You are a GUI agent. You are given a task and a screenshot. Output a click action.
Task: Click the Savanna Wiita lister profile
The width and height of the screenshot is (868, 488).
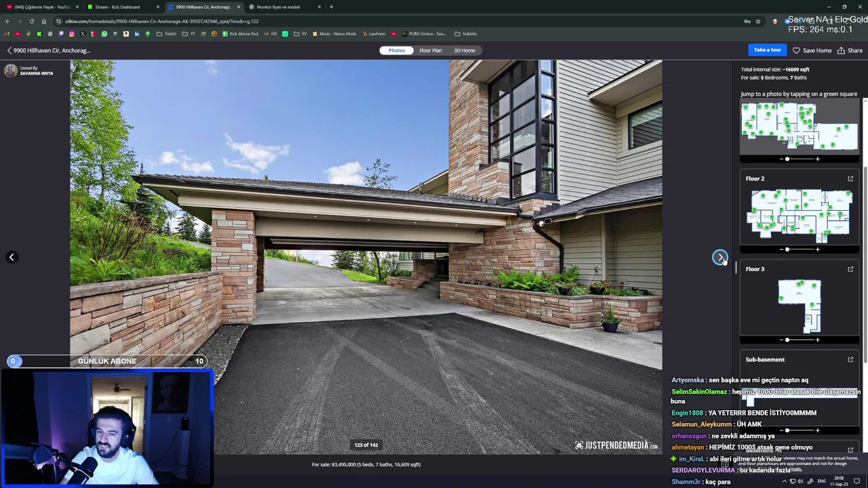[x=29, y=70]
